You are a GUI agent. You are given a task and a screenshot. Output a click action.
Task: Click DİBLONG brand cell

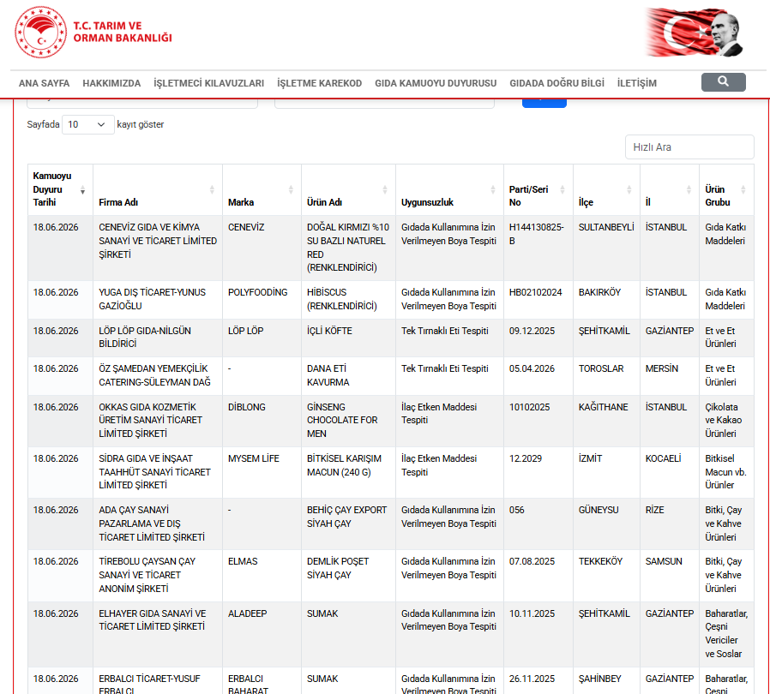coord(262,420)
